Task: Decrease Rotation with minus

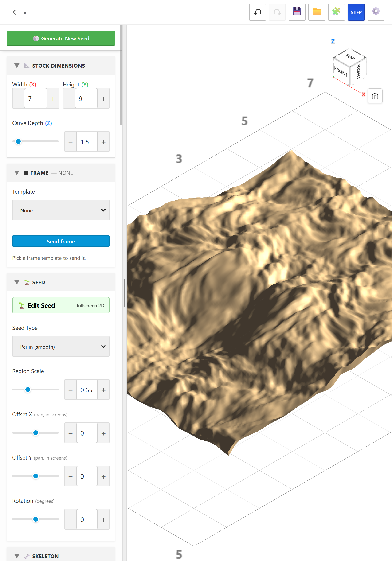Action: click(71, 520)
